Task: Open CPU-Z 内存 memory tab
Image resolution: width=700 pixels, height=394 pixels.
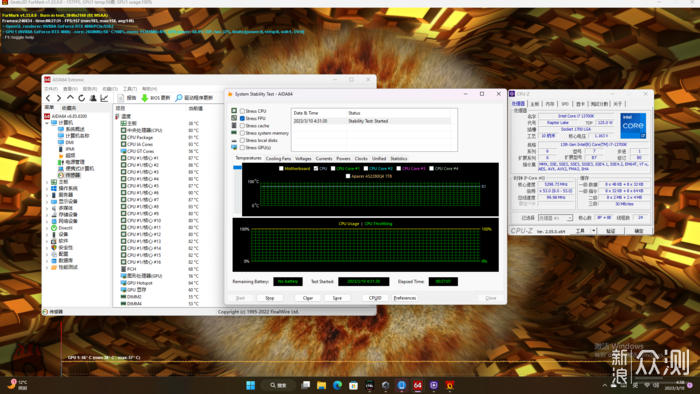Action: tap(550, 104)
